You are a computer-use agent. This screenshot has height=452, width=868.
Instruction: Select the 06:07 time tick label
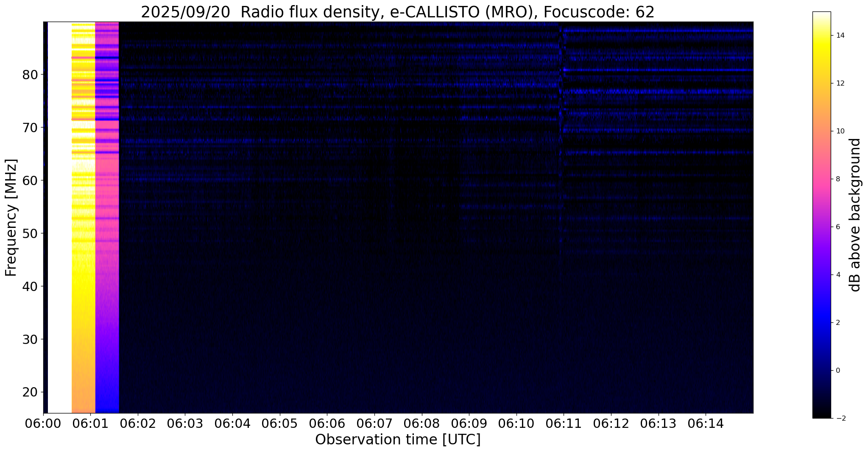374,424
